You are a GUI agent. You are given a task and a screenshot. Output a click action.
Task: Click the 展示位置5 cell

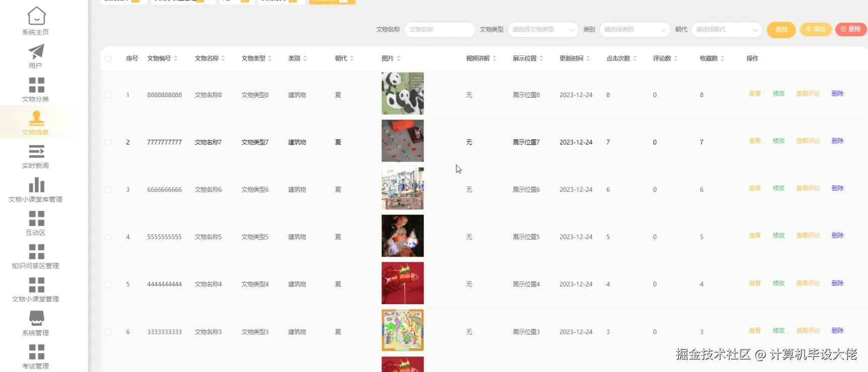[x=526, y=237]
